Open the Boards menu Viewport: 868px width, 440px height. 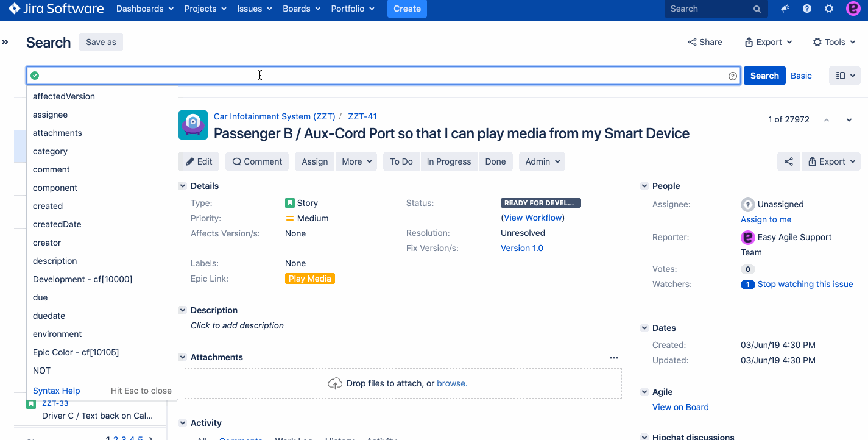302,9
